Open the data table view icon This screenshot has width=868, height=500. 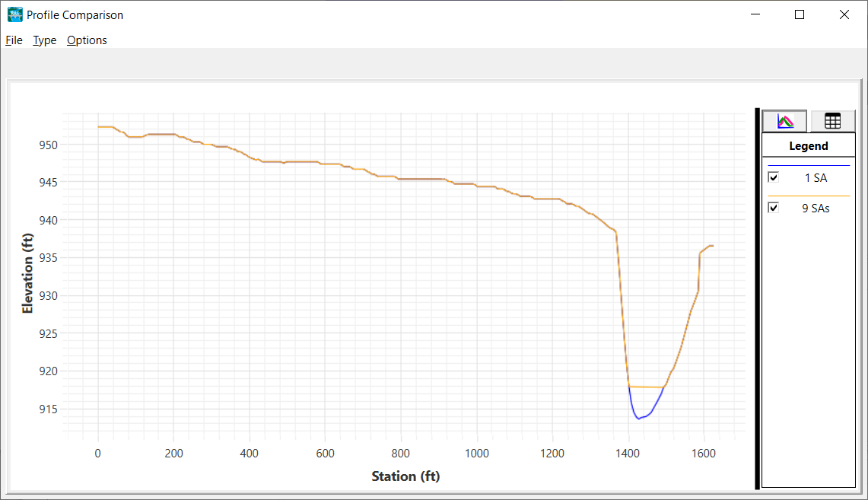click(832, 121)
